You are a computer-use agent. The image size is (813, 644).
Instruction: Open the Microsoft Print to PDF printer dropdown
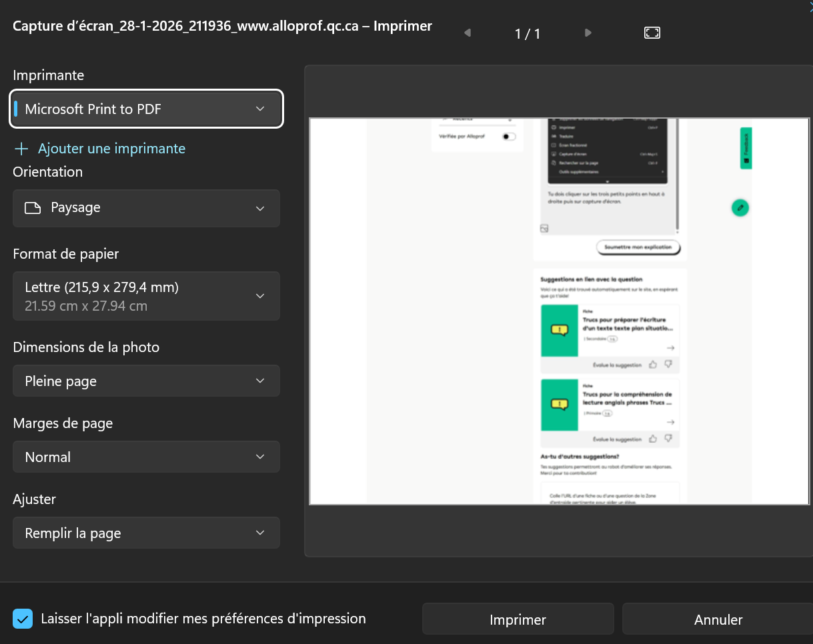[x=147, y=109]
